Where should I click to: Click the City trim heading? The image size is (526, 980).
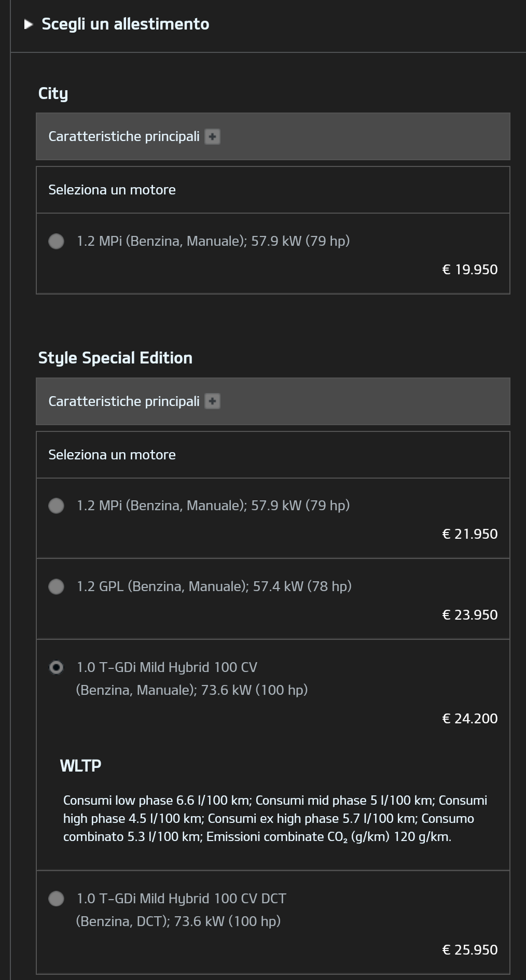click(53, 94)
